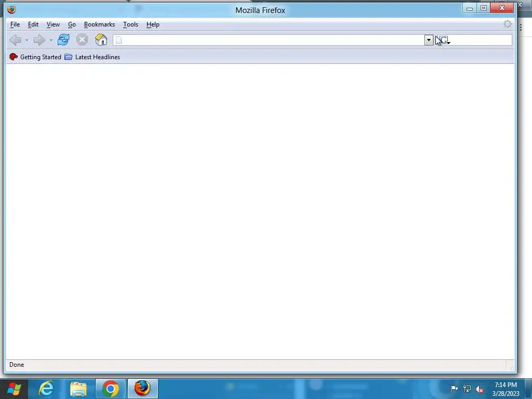Click the Done status bar text
This screenshot has width=532, height=399.
[x=17, y=365]
